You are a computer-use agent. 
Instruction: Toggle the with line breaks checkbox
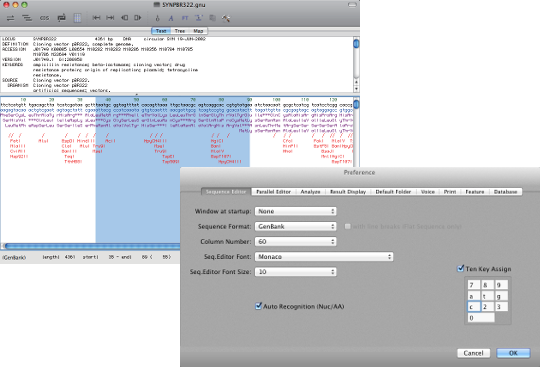click(347, 226)
